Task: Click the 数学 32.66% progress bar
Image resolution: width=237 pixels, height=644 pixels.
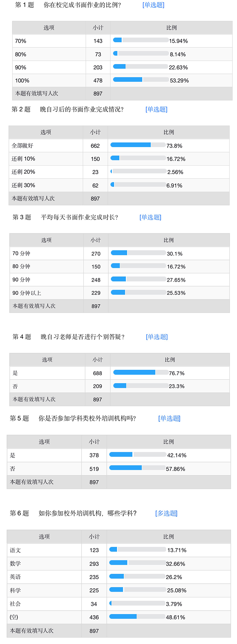Action: (x=137, y=562)
